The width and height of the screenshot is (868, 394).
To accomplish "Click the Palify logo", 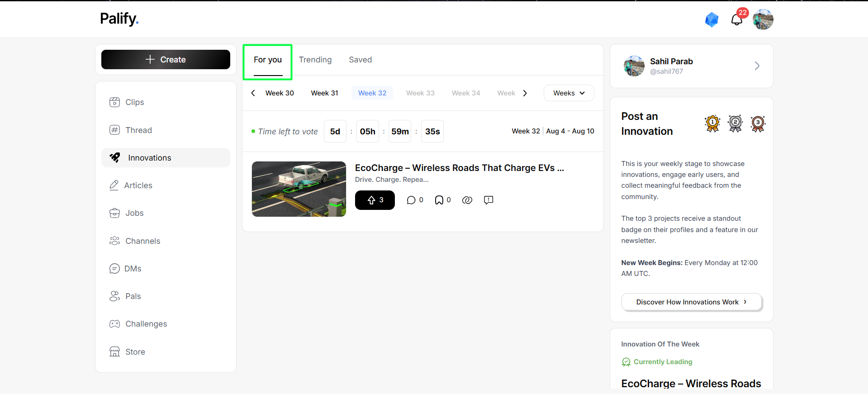I will (x=119, y=19).
